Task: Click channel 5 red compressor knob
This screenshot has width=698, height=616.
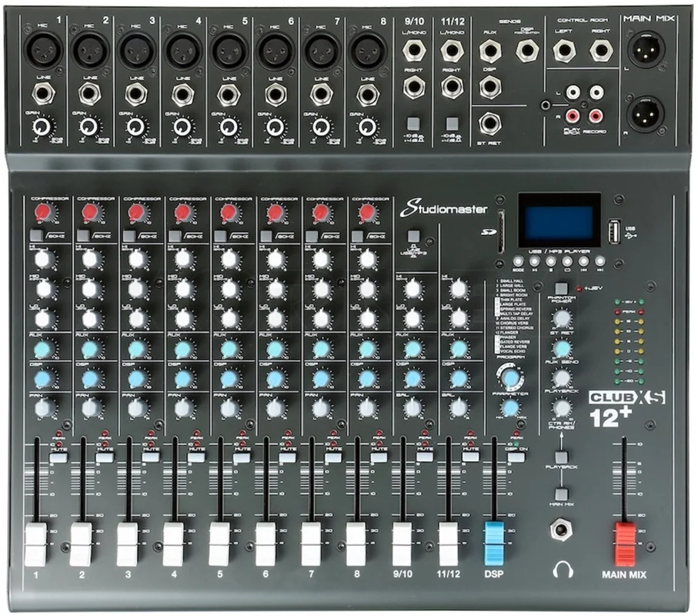Action: point(229,213)
